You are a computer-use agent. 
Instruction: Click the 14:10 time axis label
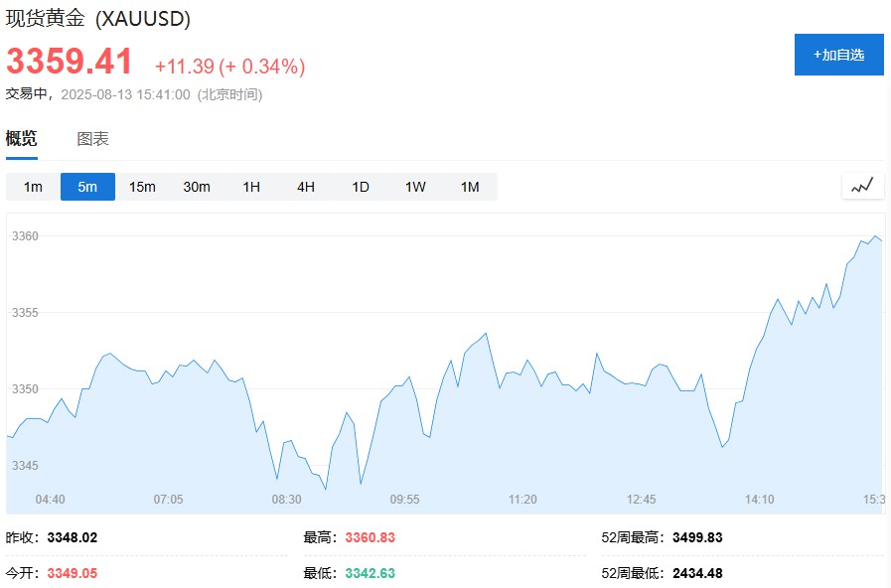[759, 500]
